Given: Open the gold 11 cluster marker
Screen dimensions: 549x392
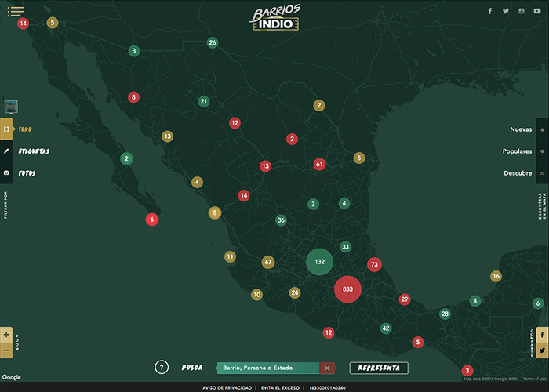Looking at the screenshot, I should point(230,257).
